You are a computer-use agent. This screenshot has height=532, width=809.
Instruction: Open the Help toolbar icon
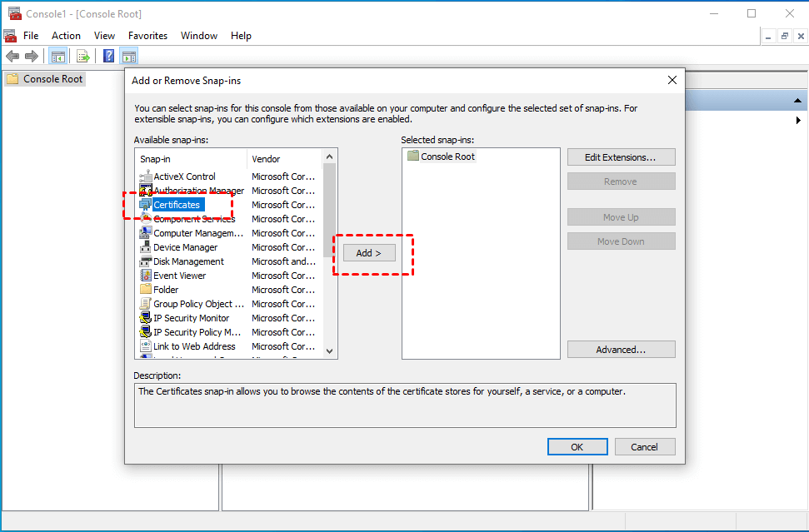(108, 56)
